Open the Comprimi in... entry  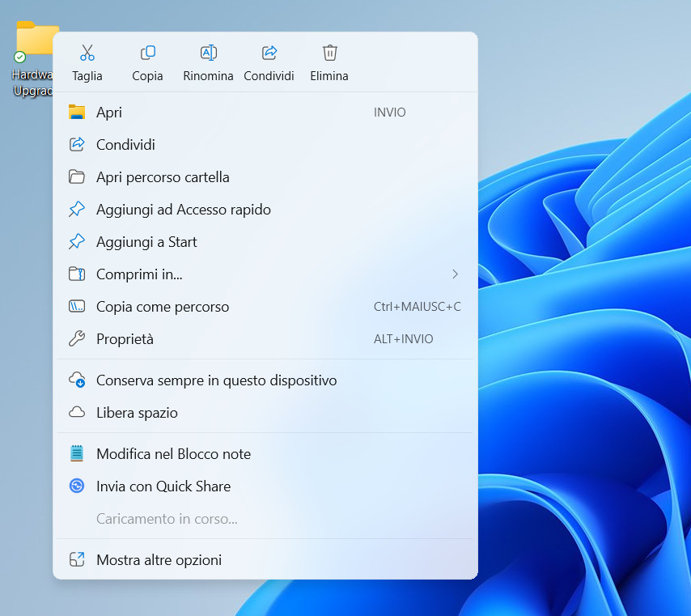point(139,274)
